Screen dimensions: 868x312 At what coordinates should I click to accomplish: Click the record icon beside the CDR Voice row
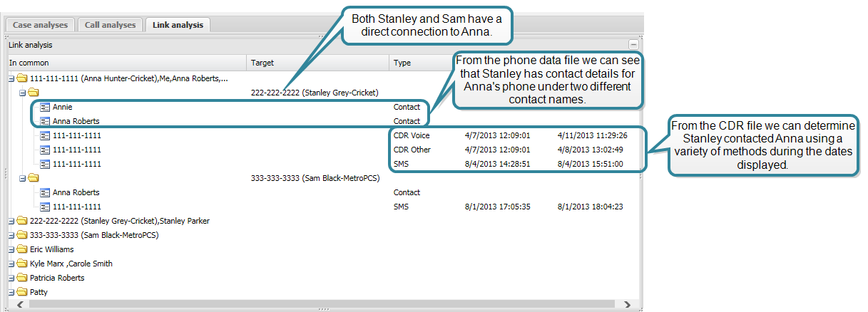(45, 135)
